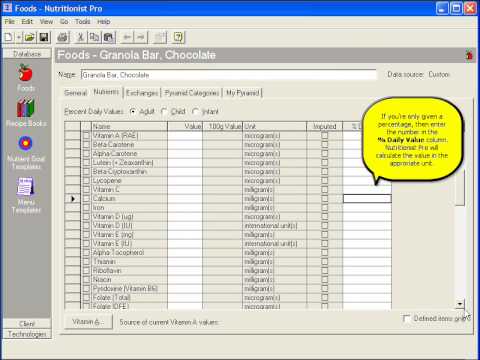Open the View menu

(46, 22)
